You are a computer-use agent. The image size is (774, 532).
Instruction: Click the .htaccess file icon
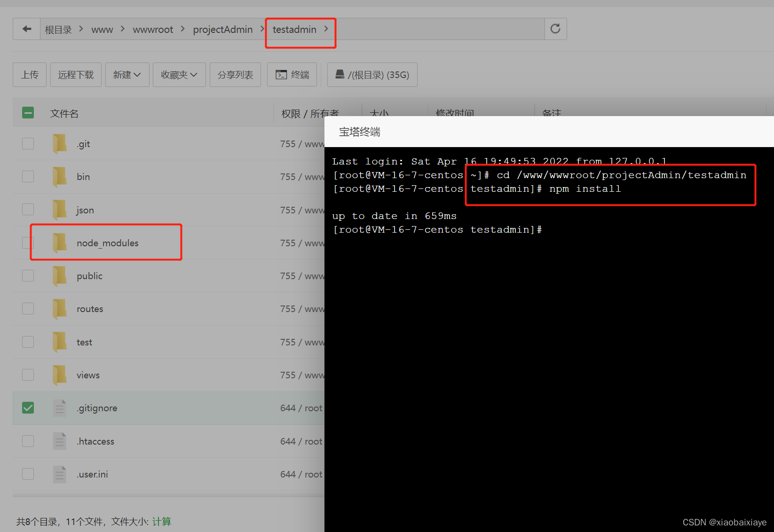click(x=60, y=441)
